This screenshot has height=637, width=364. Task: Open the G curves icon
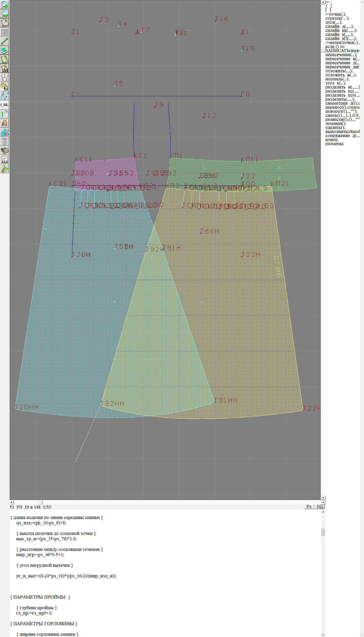coord(5,87)
